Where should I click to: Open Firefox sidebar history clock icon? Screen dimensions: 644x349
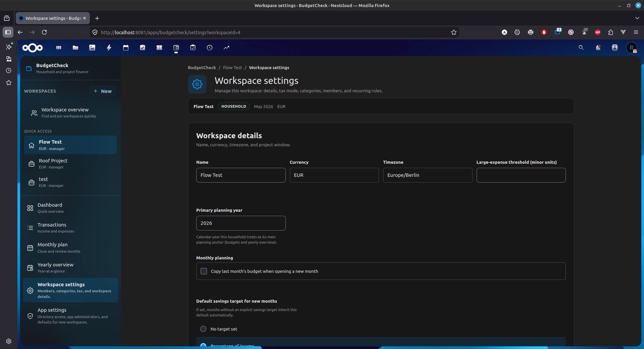(9, 70)
